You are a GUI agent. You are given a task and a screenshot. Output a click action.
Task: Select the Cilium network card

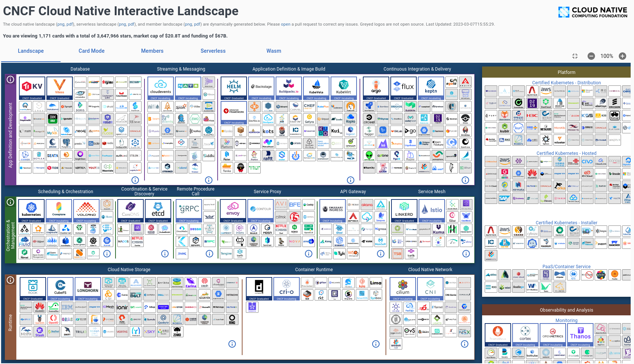[x=403, y=289]
